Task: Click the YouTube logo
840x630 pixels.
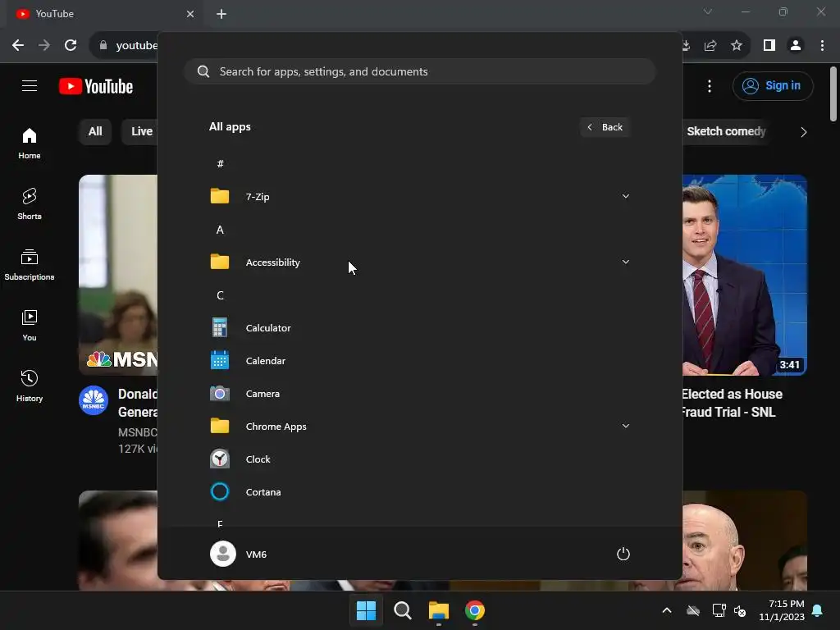Action: (96, 86)
